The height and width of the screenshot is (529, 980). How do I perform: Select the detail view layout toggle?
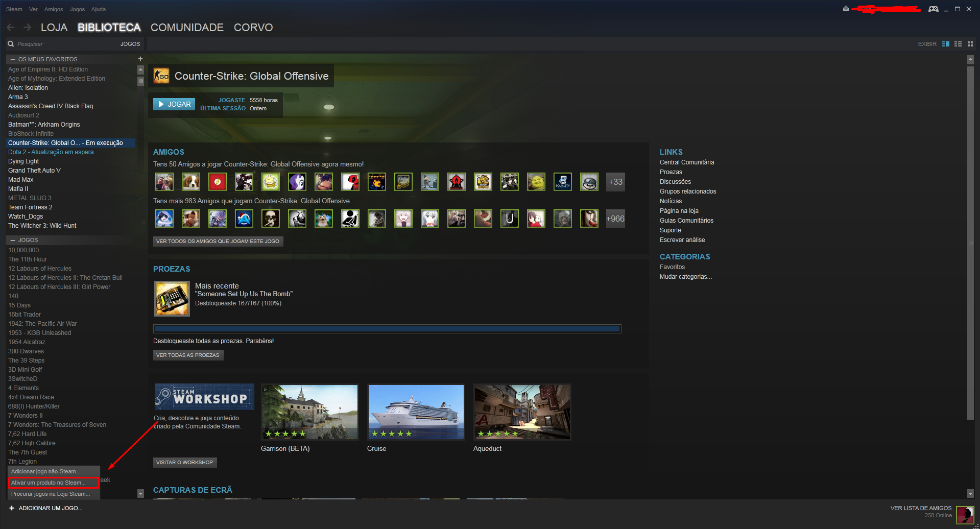(946, 44)
